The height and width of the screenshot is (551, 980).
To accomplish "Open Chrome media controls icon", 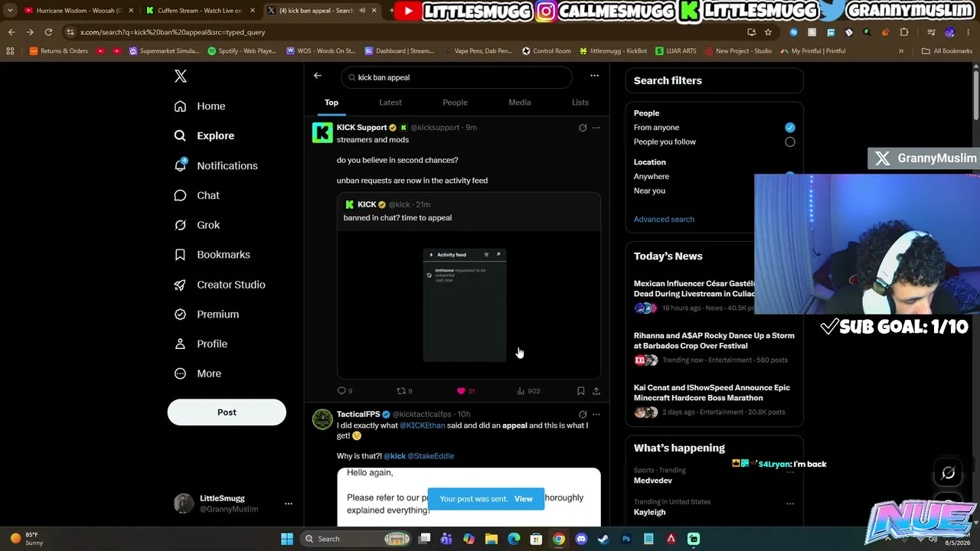I will click(931, 32).
